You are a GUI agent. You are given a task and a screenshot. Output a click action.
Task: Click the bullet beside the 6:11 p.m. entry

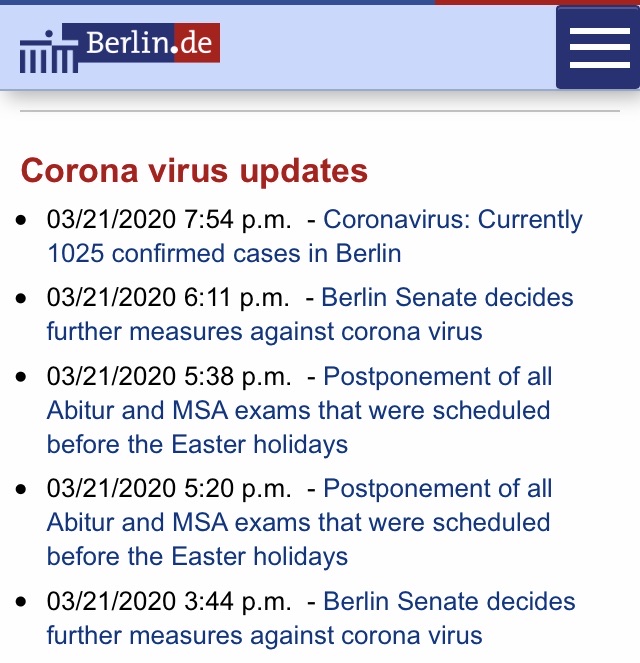23,298
